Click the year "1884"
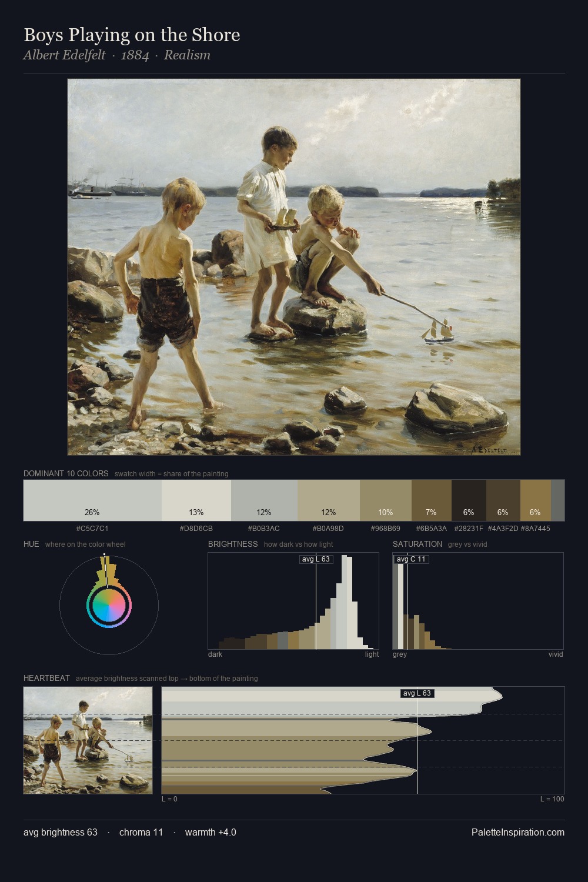Screen dimensions: 588x882 pyautogui.click(x=135, y=55)
